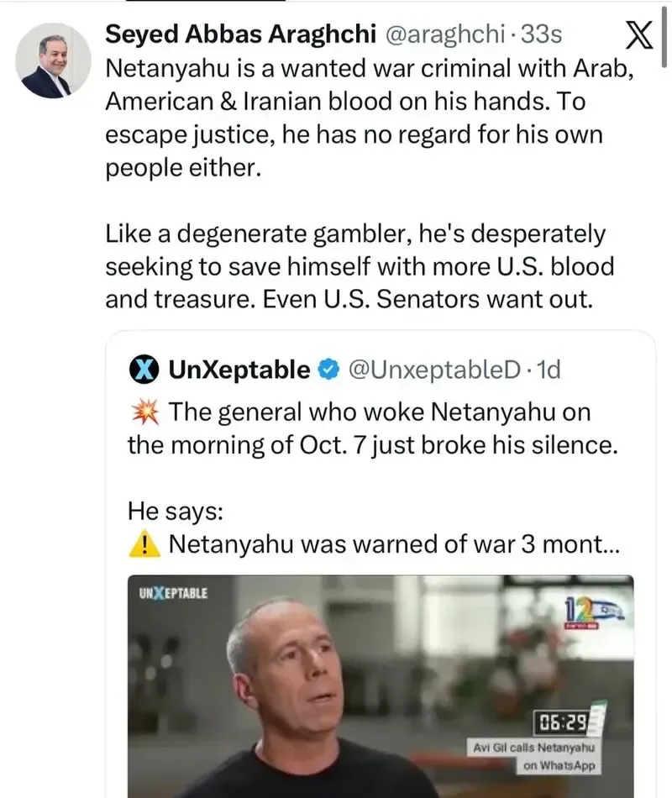Click the explosion emoji in quoted tweet
The width and height of the screenshot is (672, 798).
click(x=145, y=412)
